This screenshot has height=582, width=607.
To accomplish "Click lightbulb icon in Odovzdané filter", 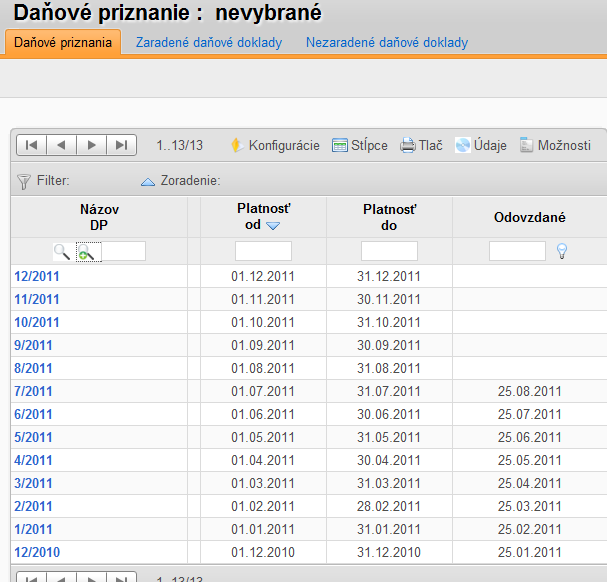I will click(x=562, y=251).
